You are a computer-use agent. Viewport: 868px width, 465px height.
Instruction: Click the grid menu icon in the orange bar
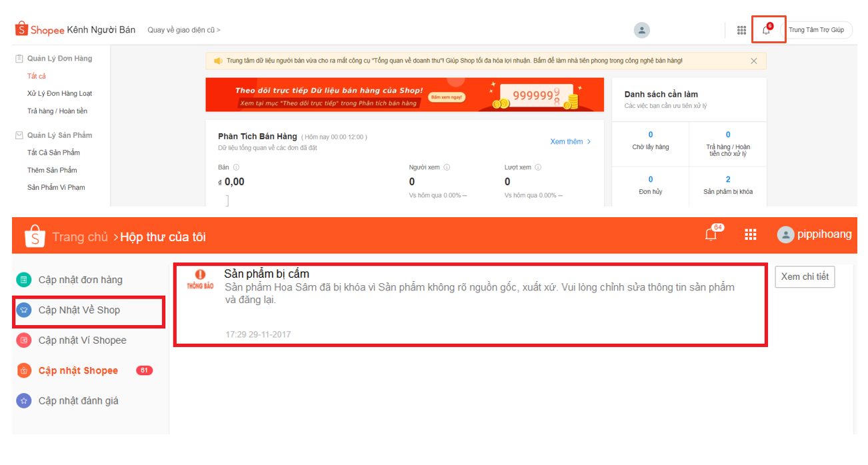pos(751,234)
